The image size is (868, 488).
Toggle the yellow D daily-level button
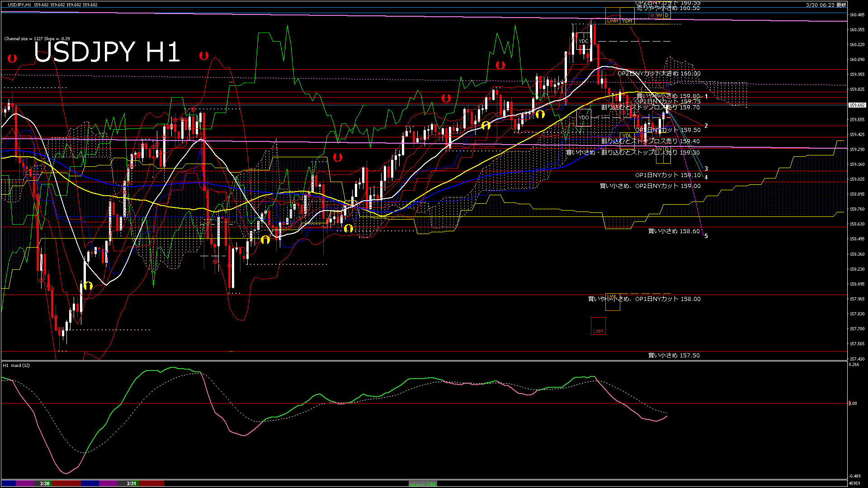667,15
